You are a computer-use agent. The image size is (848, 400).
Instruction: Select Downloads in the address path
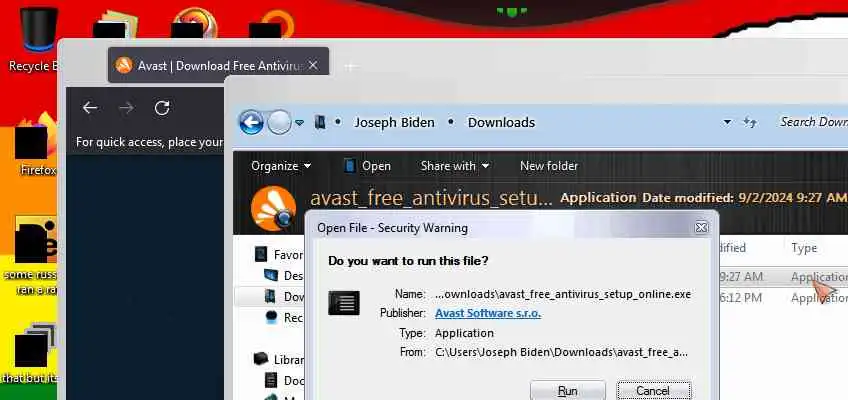pos(501,123)
